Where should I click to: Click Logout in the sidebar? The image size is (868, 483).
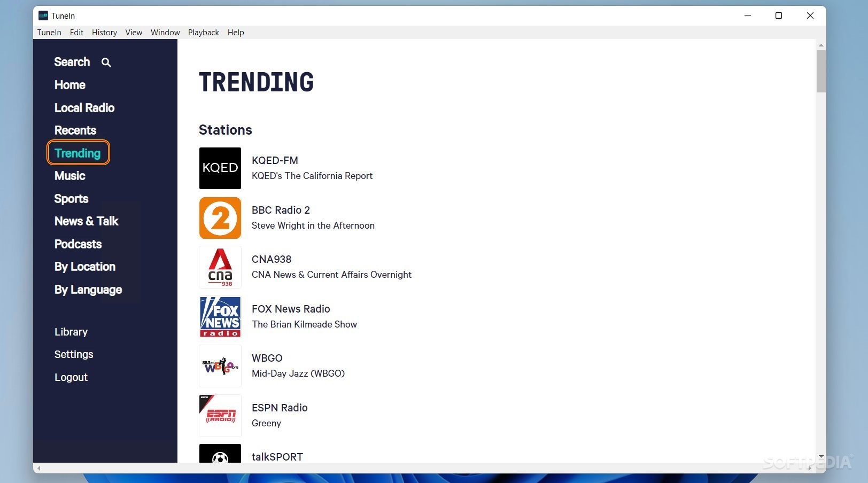tap(71, 377)
